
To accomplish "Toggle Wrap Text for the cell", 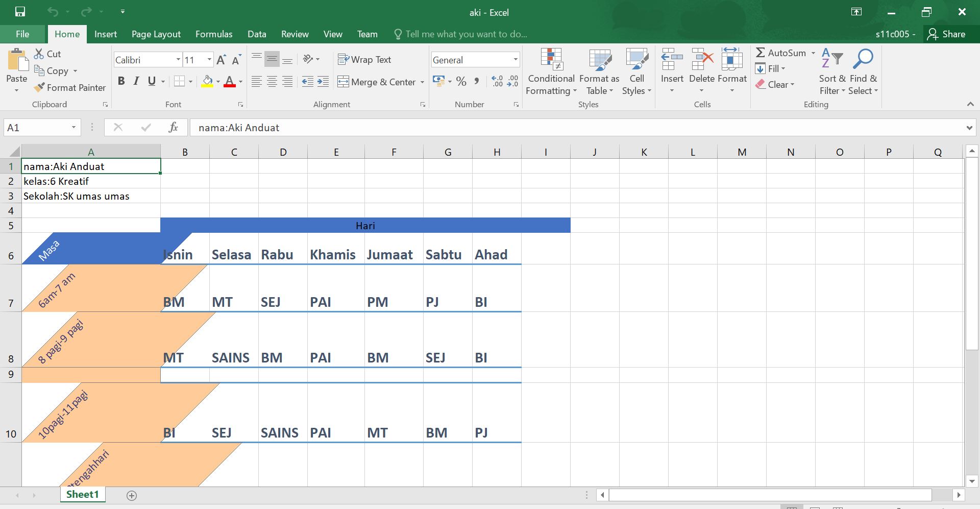I will (364, 60).
